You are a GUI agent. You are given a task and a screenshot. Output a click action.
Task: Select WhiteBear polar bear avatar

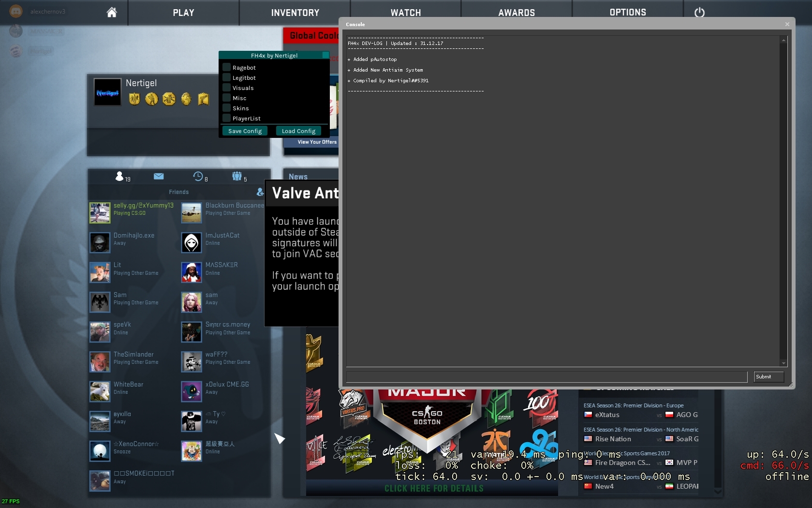100,392
